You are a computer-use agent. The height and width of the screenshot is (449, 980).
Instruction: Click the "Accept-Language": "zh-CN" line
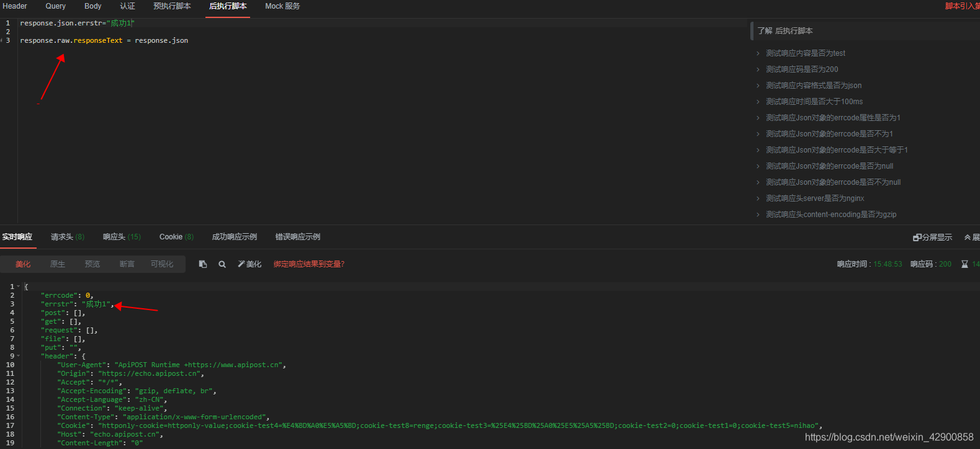[x=112, y=399]
